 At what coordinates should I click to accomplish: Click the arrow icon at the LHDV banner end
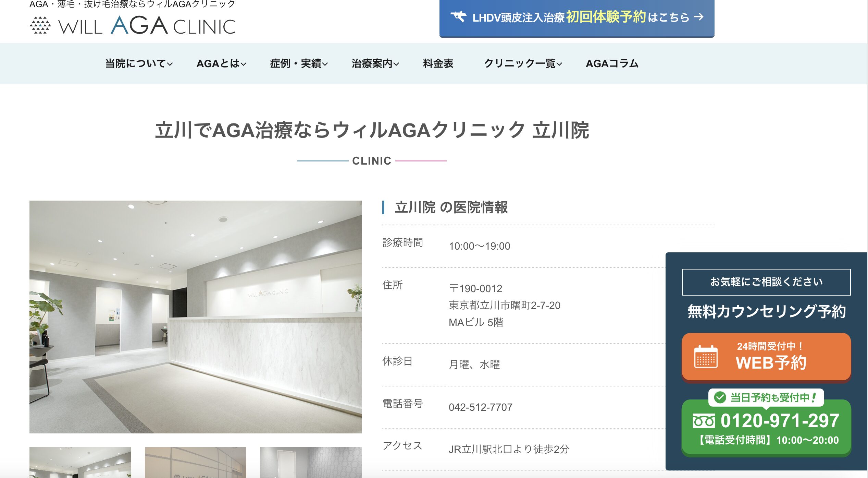[699, 16]
